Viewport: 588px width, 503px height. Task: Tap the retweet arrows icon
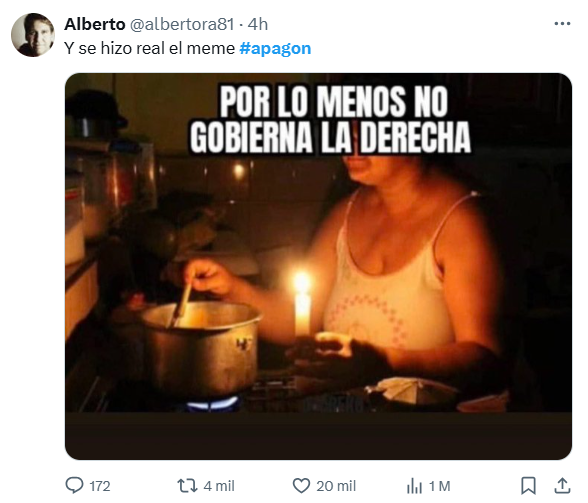pyautogui.click(x=187, y=486)
